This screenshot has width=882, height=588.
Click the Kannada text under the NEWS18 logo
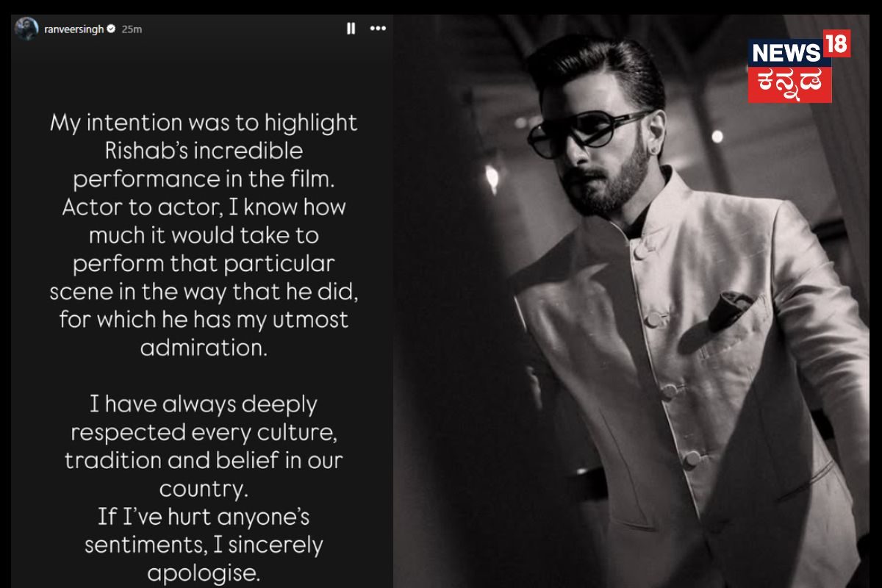point(790,82)
